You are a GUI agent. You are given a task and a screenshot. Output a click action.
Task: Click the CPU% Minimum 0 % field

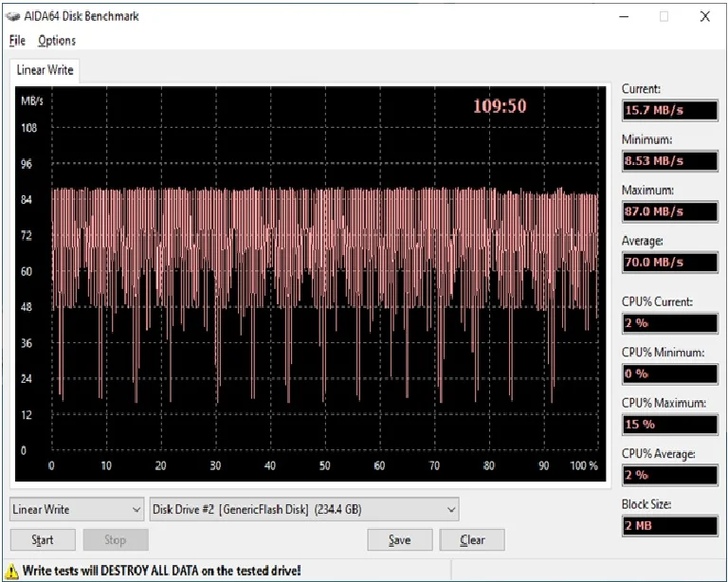point(669,373)
